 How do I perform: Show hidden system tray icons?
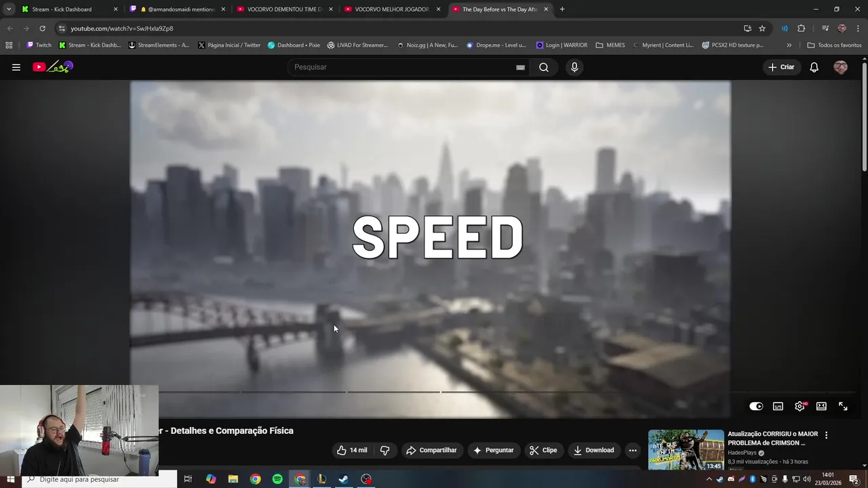tap(709, 479)
